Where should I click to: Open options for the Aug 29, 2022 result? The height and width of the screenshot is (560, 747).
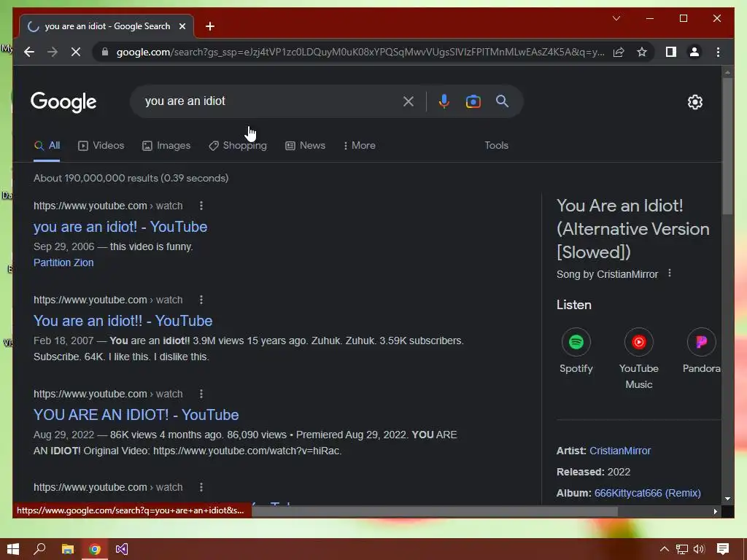click(201, 394)
